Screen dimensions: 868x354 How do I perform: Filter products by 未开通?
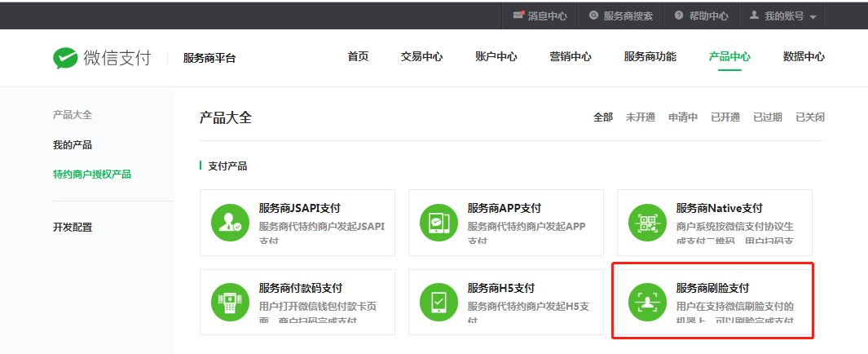[641, 117]
